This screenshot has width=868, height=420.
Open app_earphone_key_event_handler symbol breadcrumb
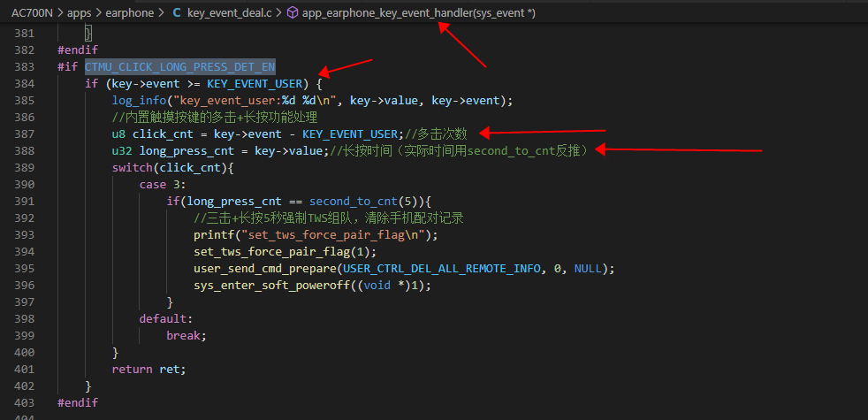[x=418, y=12]
